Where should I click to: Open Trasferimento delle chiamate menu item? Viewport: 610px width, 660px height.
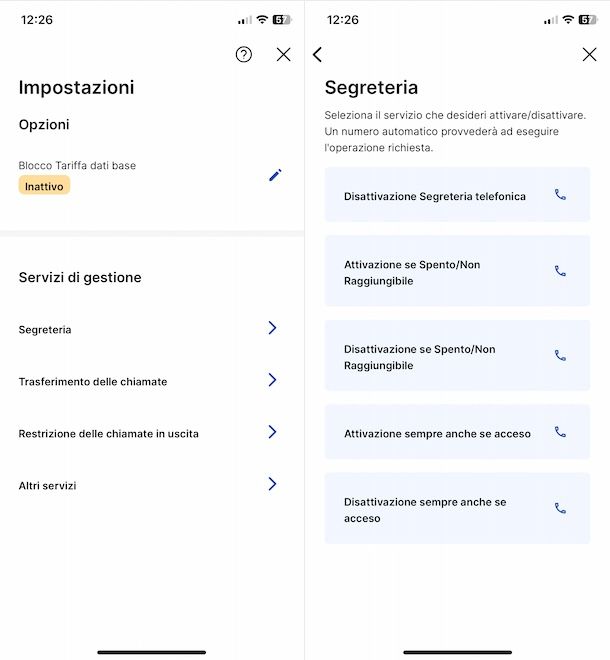click(x=93, y=382)
